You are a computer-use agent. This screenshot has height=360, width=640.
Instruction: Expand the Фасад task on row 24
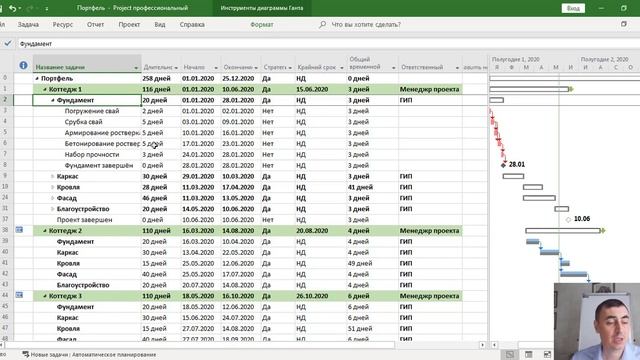[x=53, y=198]
